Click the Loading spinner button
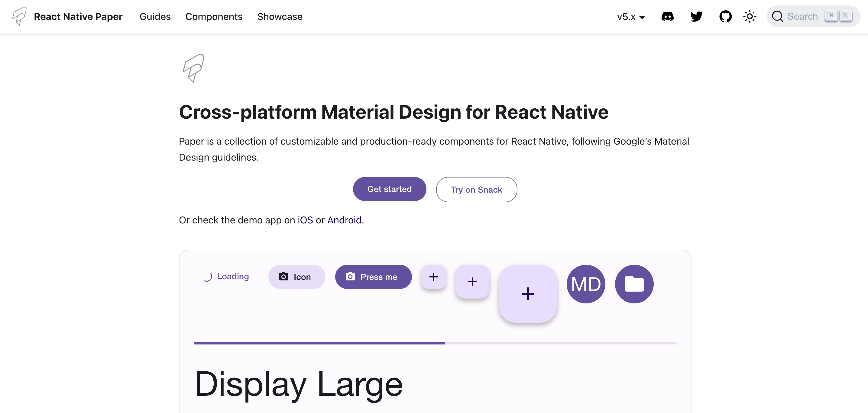This screenshot has height=413, width=868. 226,277
